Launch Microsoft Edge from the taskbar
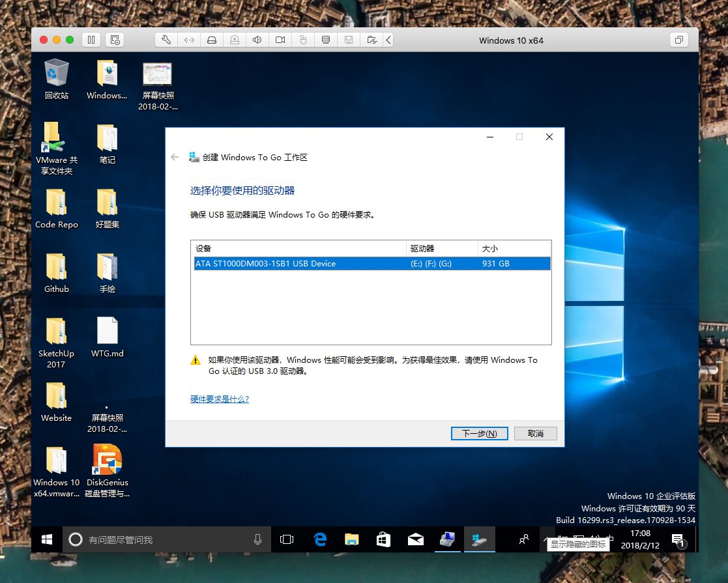 (319, 539)
